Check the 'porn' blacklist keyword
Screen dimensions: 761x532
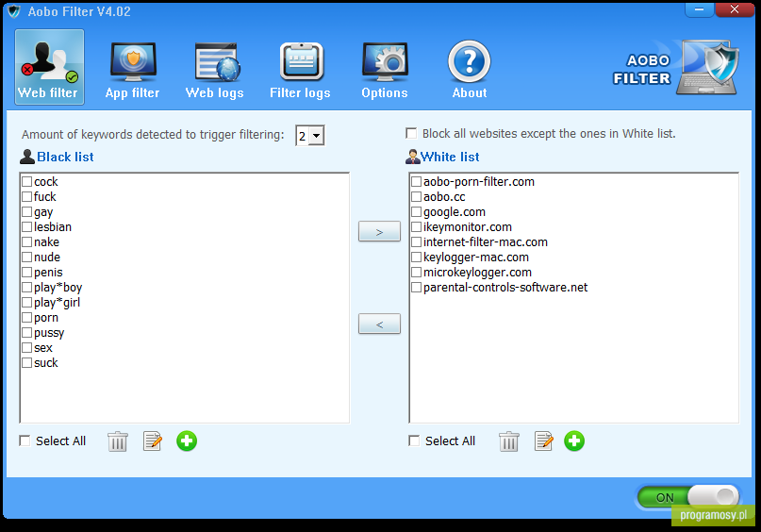pyautogui.click(x=27, y=318)
